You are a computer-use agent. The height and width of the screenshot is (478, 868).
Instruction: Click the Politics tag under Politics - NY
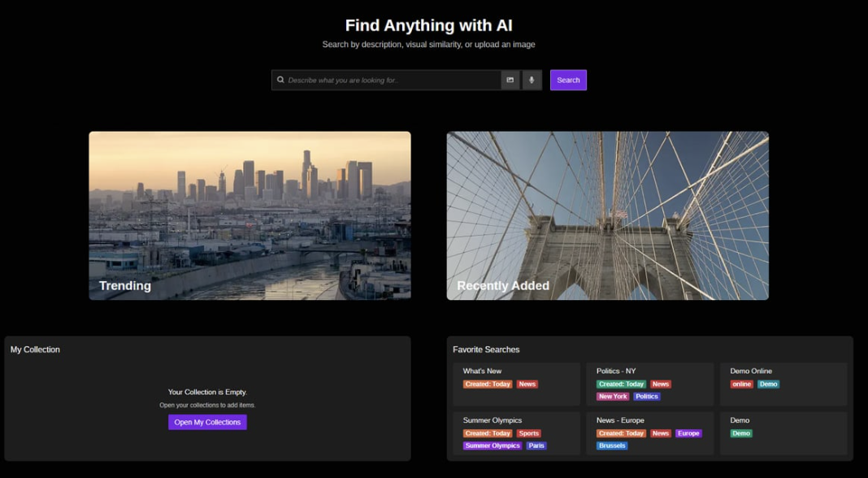pyautogui.click(x=647, y=397)
